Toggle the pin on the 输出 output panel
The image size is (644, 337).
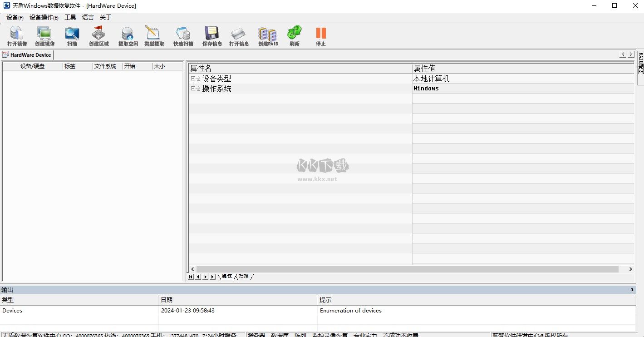631,289
